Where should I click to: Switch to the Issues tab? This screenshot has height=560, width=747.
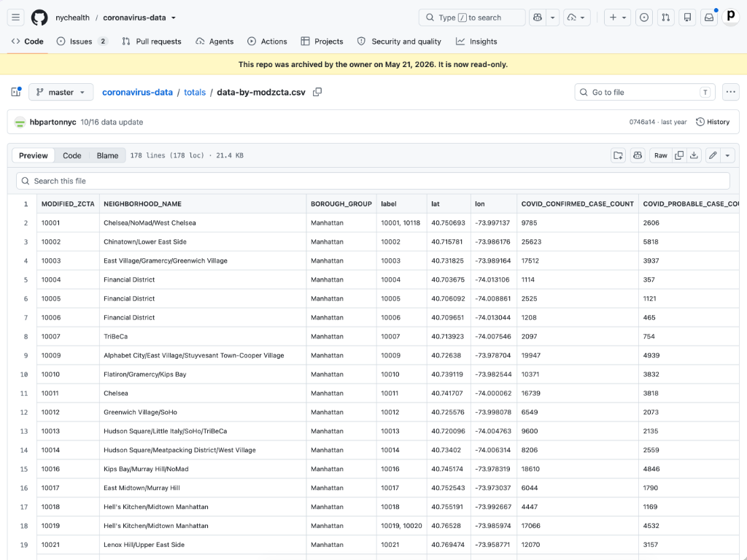[82, 42]
